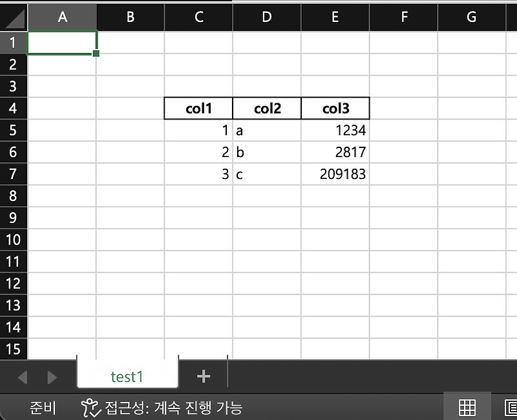Click the col1 header cell
Viewport: 517px width, 420px height.
click(x=198, y=108)
